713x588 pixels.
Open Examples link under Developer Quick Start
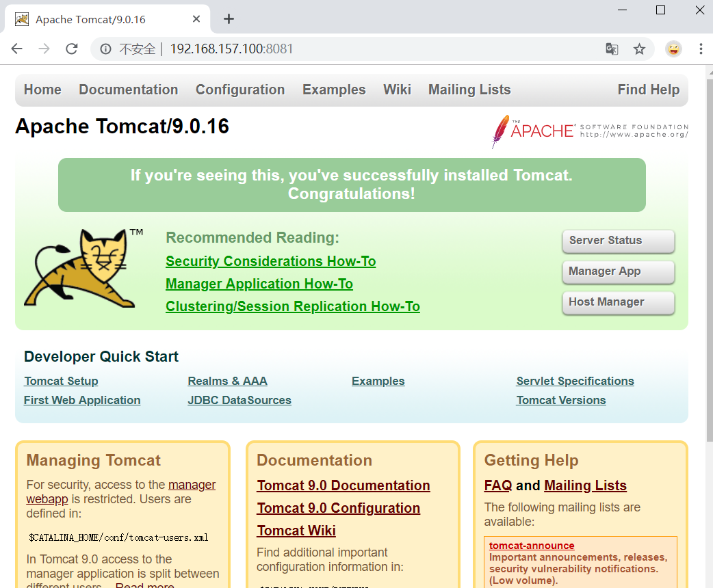point(378,382)
